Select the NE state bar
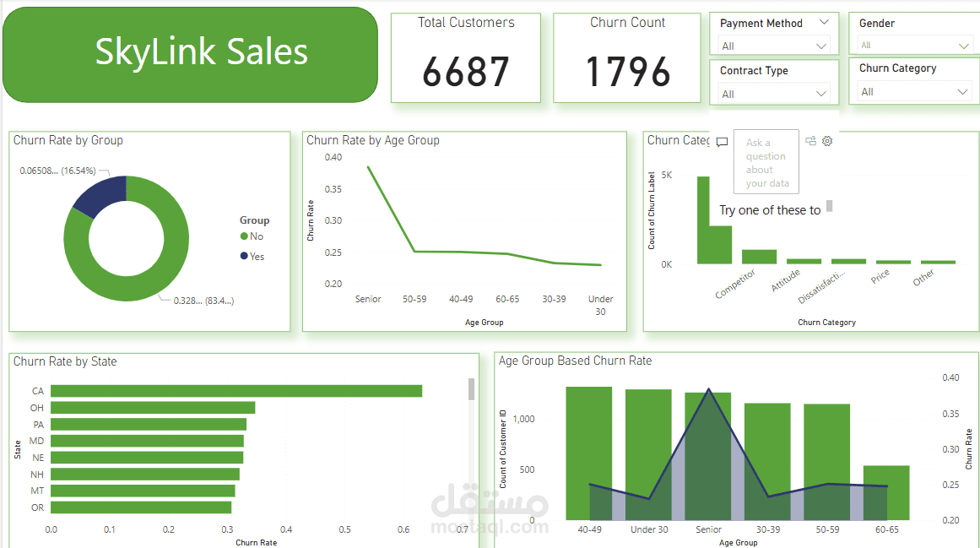This screenshot has width=980, height=548. (147, 458)
